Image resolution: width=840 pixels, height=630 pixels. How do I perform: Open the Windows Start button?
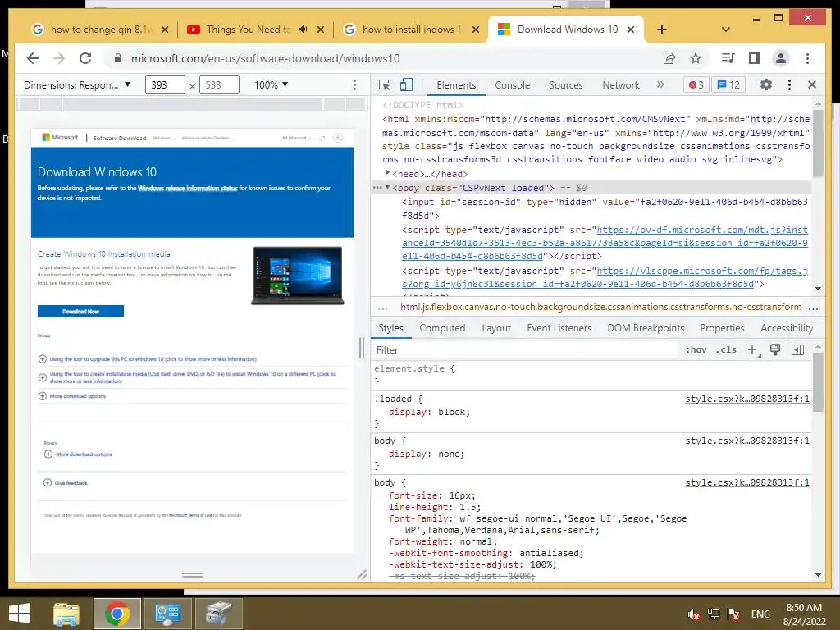20,614
